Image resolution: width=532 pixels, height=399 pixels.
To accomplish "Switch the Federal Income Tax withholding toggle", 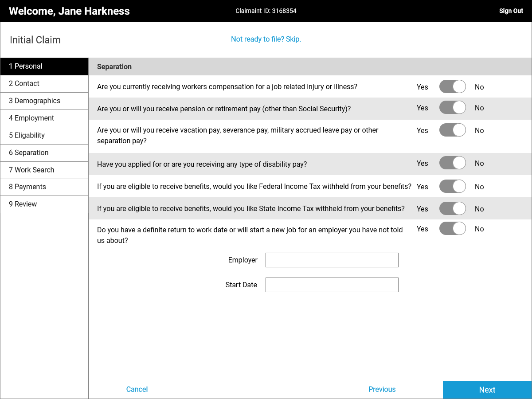I will 452,186.
